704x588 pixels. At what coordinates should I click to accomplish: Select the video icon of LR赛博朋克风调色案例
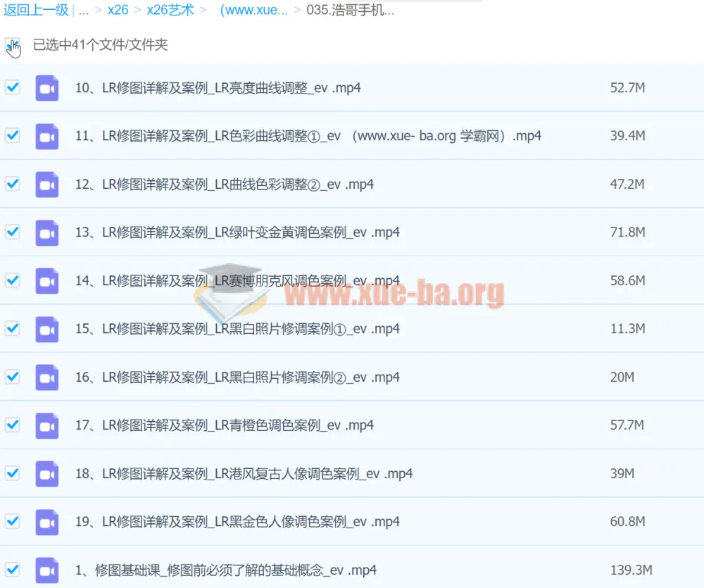46,280
